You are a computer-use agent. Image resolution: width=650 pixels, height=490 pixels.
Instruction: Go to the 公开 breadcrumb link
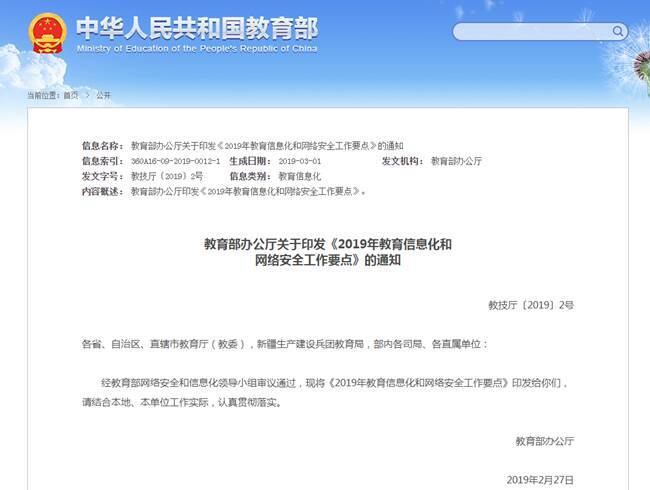click(x=103, y=95)
